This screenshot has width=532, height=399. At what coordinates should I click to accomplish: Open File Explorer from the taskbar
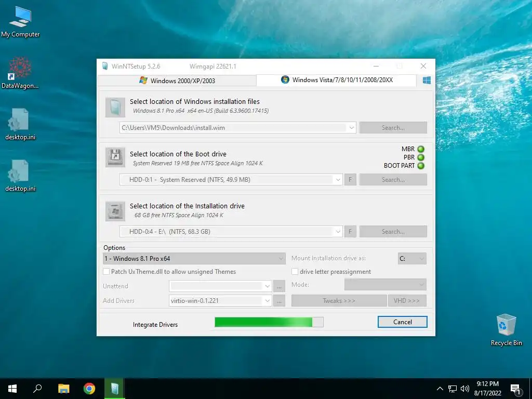point(63,389)
